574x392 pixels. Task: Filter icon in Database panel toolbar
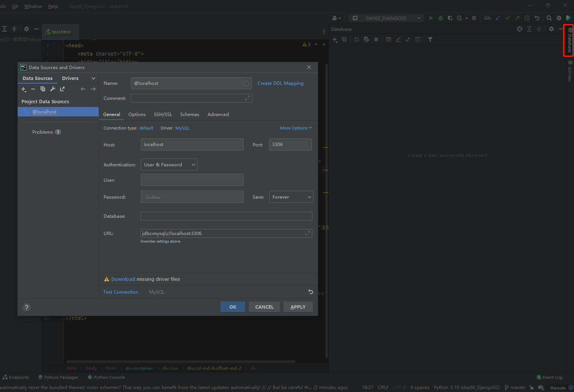pos(430,39)
